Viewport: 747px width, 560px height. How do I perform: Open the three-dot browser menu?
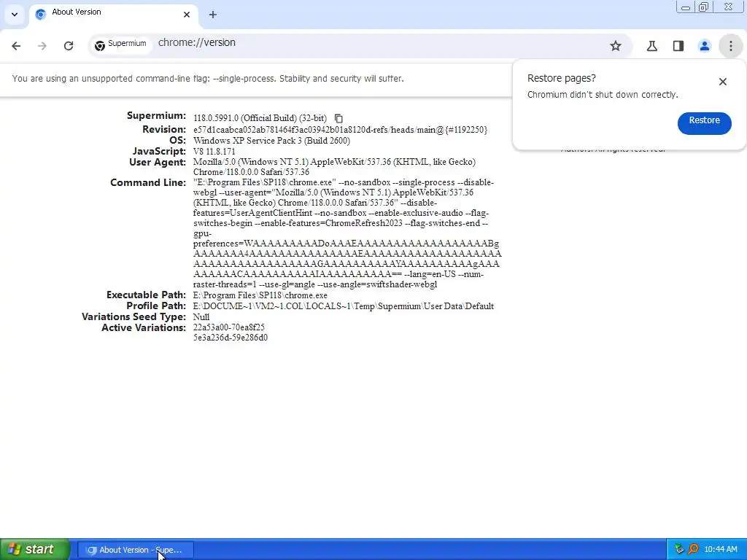pos(731,46)
